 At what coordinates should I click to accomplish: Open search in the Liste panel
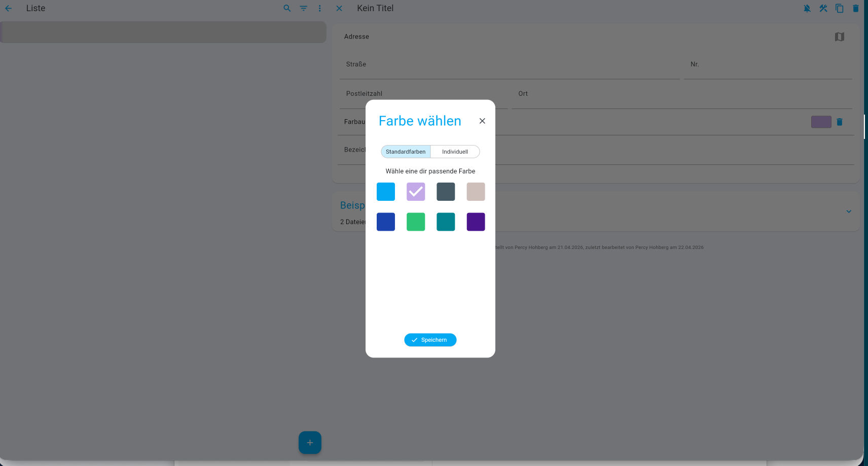pos(287,8)
